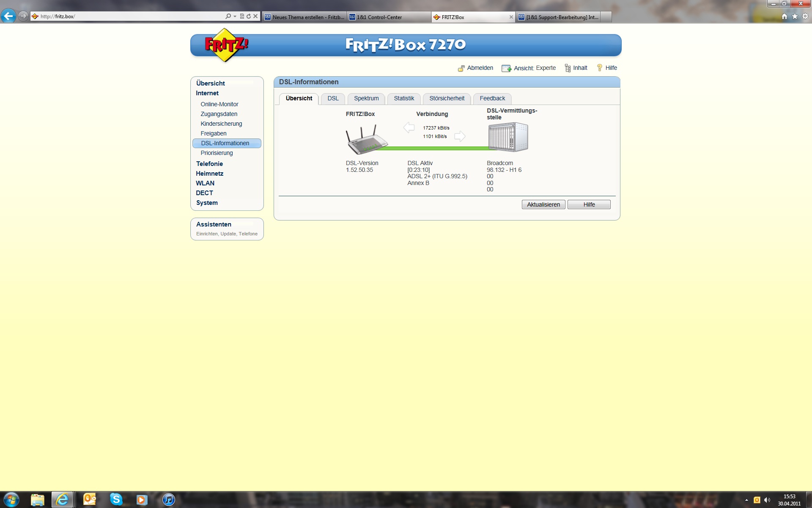Screen dimensions: 812x508
Task: Click the FRITZ! logo icon
Action: [226, 45]
